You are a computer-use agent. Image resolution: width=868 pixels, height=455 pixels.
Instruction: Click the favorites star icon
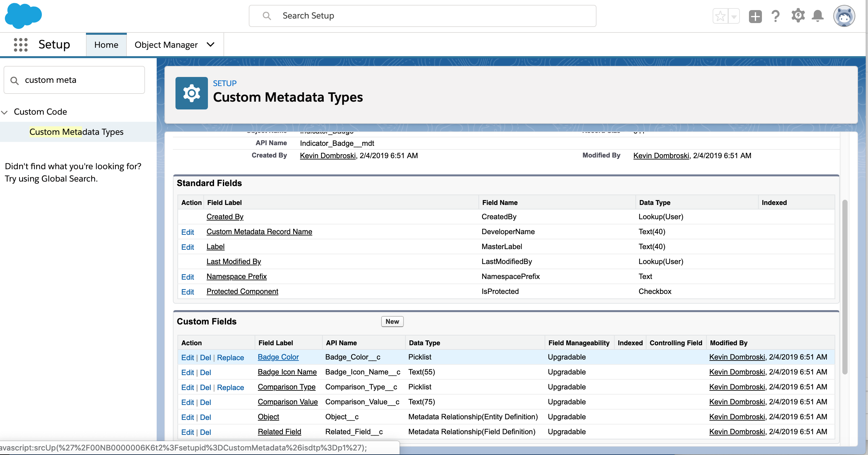coord(720,16)
